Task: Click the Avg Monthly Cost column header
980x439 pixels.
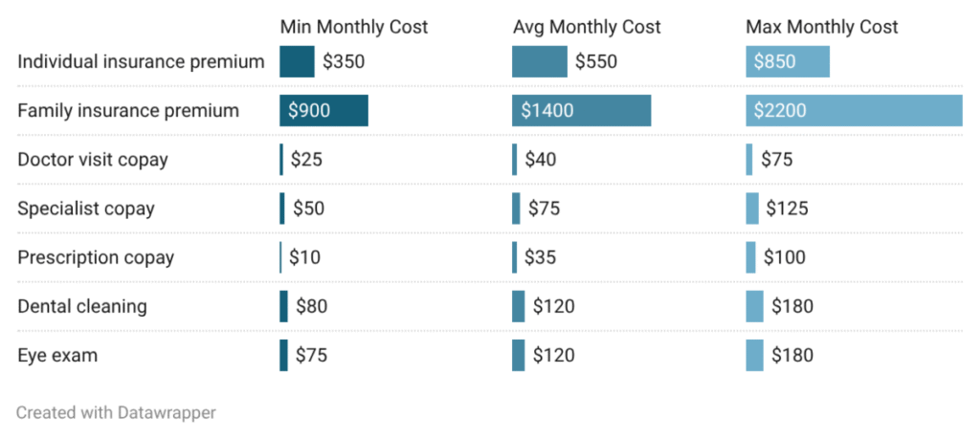Action: pos(587,27)
